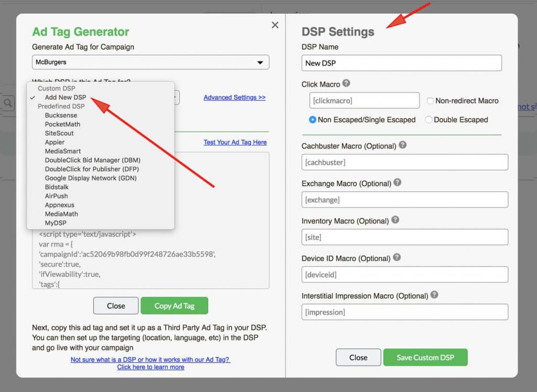Click help icon beside Inventory Macro
This screenshot has width=537, height=392.
(x=395, y=220)
